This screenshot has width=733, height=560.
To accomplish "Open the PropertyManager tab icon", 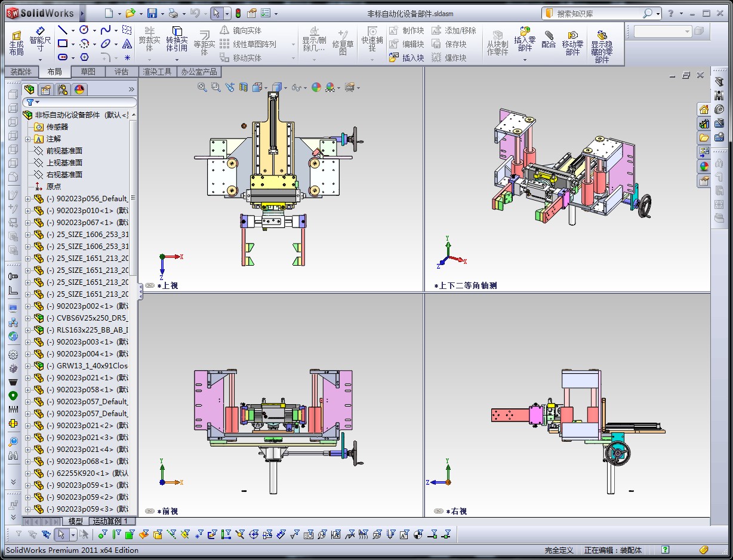I will [x=45, y=90].
